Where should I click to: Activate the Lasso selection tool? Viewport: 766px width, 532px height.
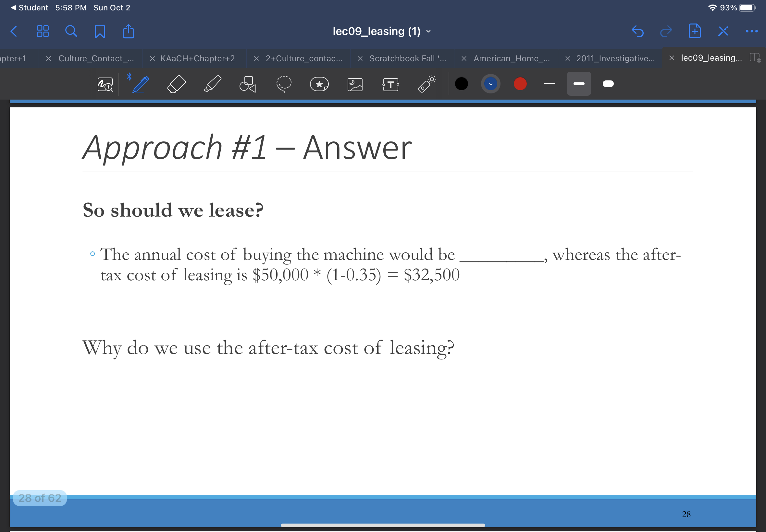[x=284, y=84]
